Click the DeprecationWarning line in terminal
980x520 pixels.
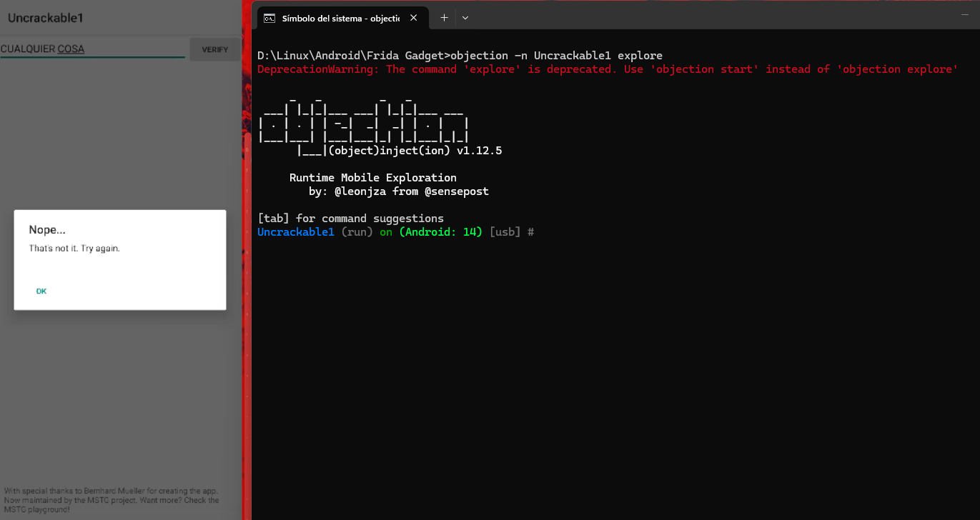[608, 69]
